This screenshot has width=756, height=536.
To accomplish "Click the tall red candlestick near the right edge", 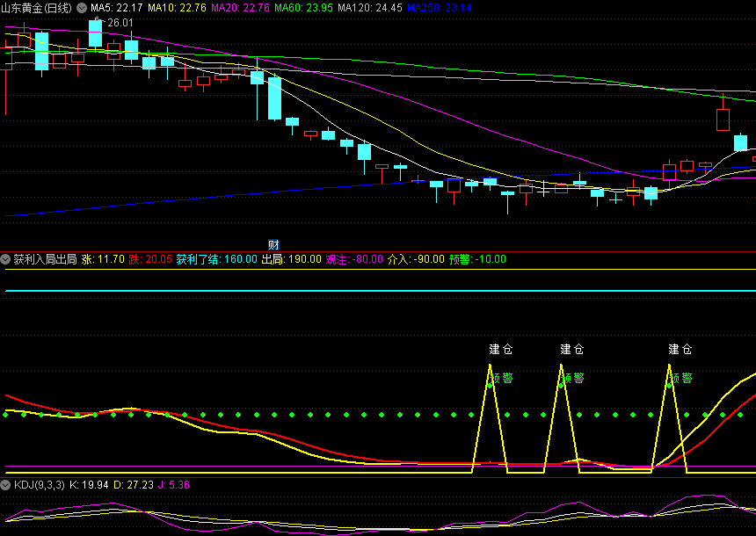I will (723, 120).
